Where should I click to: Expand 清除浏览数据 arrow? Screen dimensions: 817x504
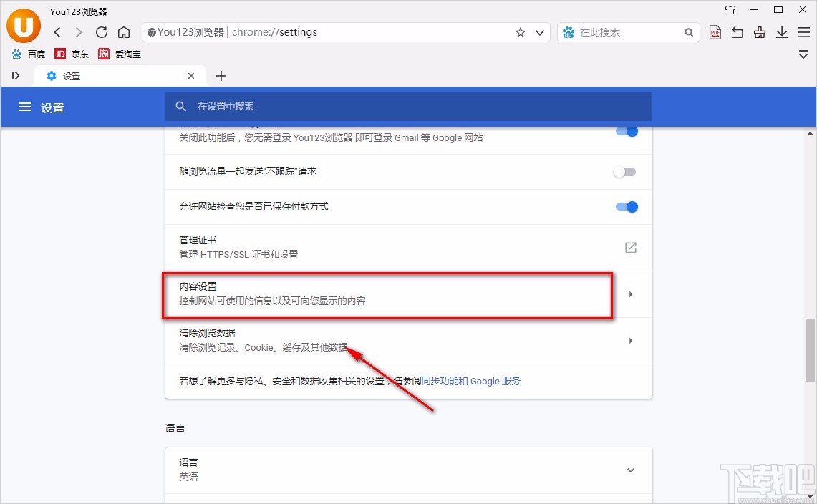tap(630, 340)
